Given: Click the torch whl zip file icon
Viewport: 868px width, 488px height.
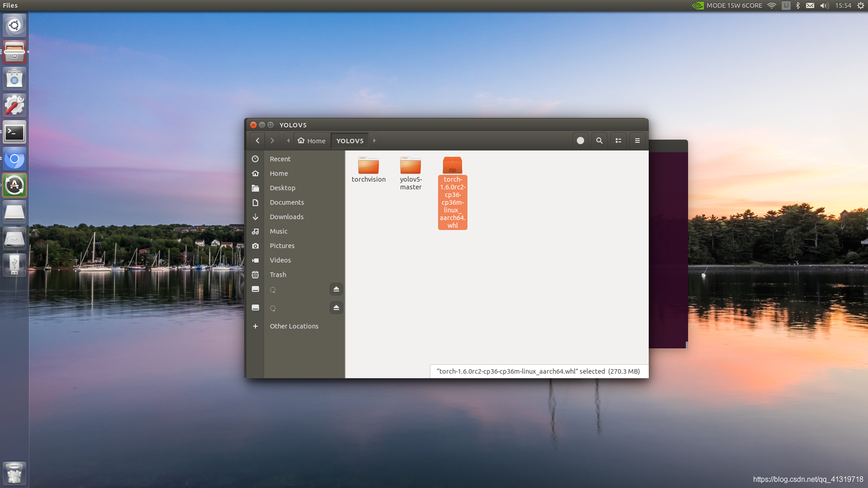Looking at the screenshot, I should tap(452, 166).
